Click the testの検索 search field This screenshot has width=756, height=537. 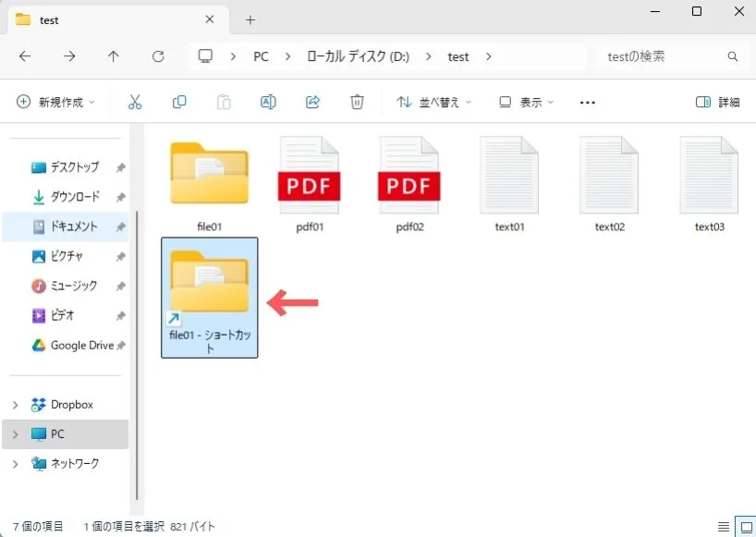(661, 56)
